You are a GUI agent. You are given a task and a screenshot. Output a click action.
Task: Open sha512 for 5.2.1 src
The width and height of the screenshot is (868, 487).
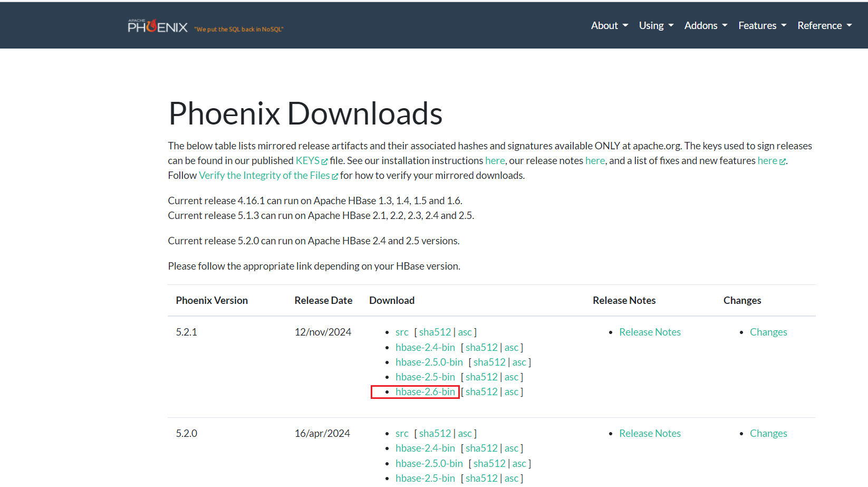(x=435, y=332)
